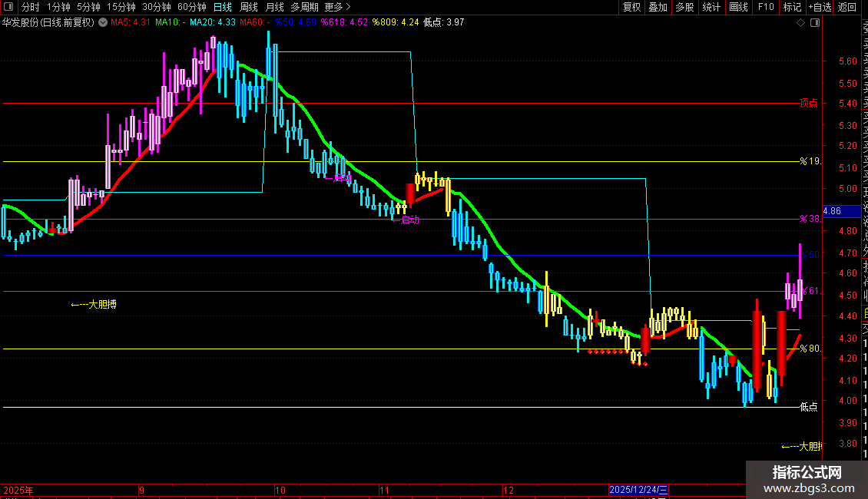This screenshot has width=868, height=499.
Task: Switch to 月线 monthly chart
Action: pos(274,7)
